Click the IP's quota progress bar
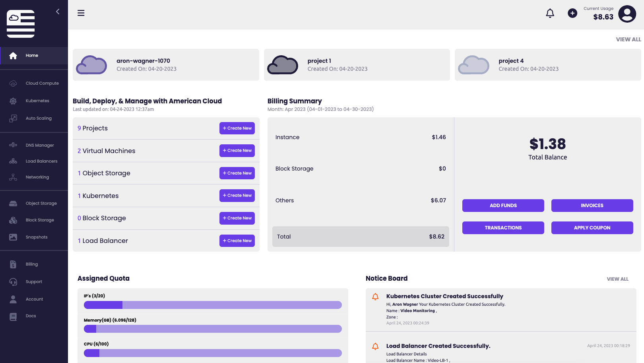Screen dimensions: 644x363 (213, 305)
